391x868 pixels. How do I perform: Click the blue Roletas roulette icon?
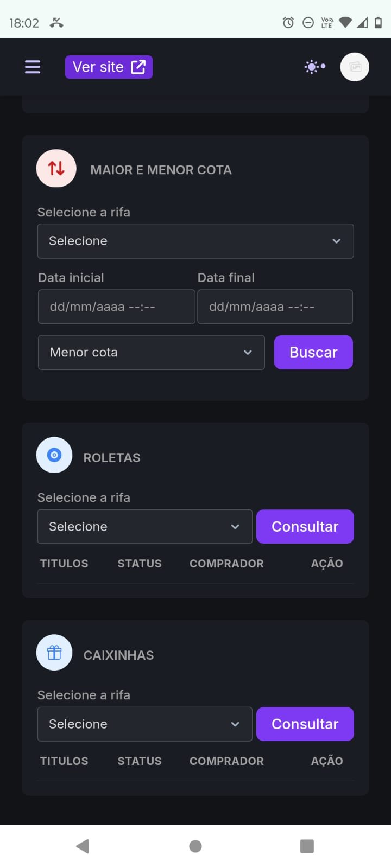pyautogui.click(x=54, y=455)
